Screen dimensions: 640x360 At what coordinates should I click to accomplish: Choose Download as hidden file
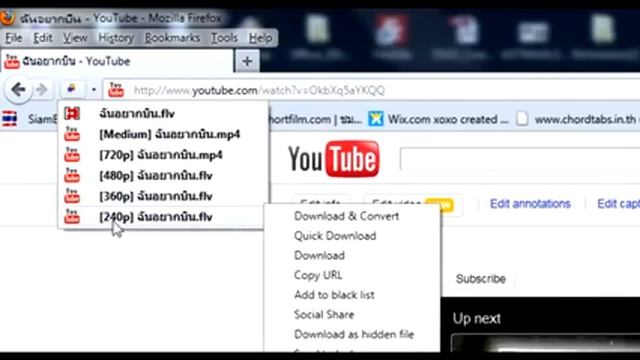coord(354,335)
